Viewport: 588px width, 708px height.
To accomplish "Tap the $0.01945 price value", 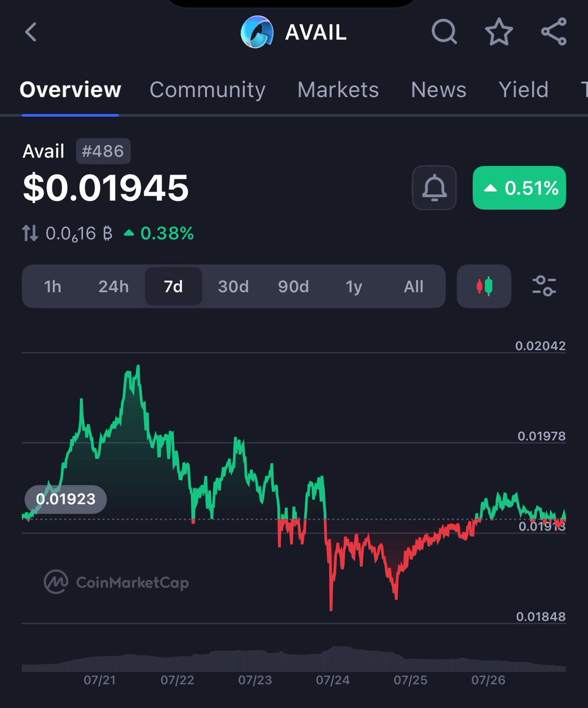I will 106,188.
